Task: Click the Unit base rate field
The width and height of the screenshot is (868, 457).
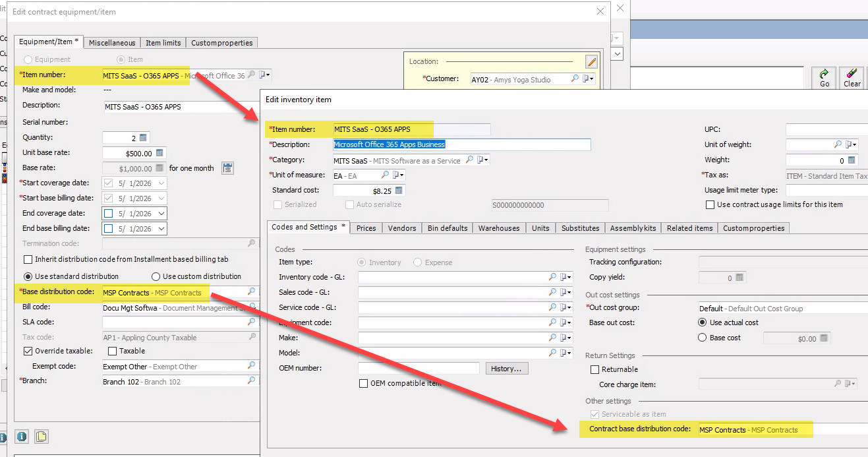Action: (128, 153)
